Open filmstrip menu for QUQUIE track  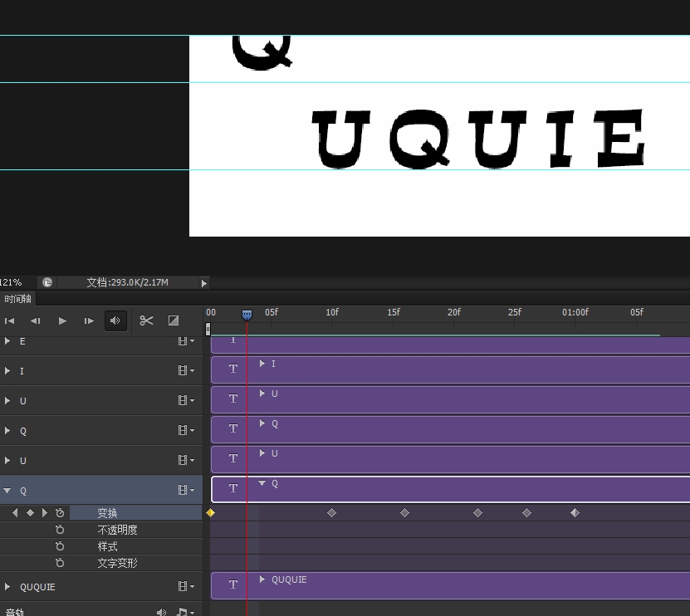tap(185, 587)
